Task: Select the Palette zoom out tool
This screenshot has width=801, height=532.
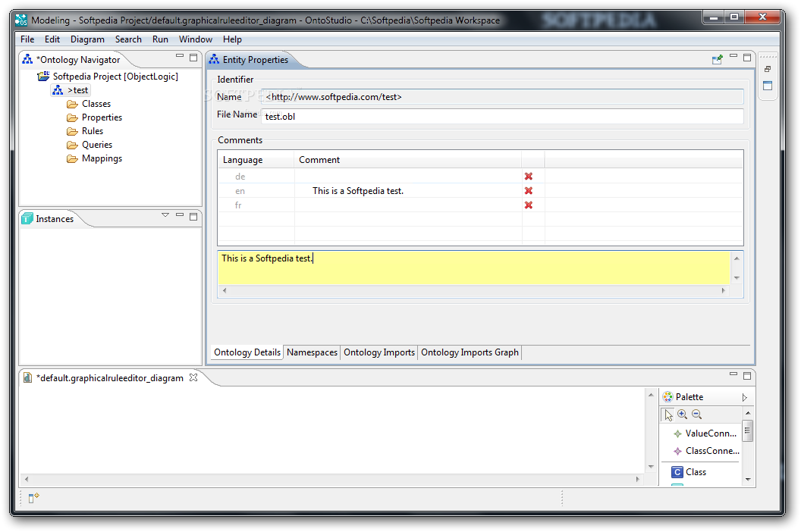Action: 697,415
